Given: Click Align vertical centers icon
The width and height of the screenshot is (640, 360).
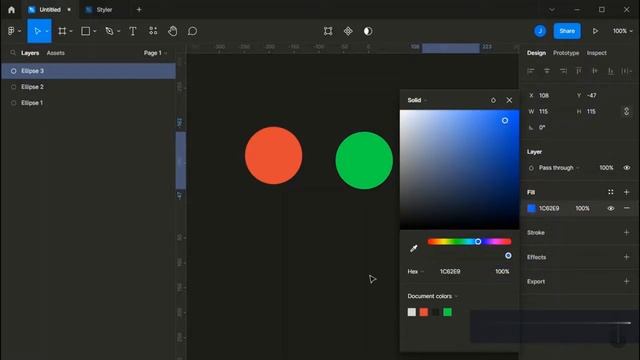Looking at the screenshot, I should point(595,71).
